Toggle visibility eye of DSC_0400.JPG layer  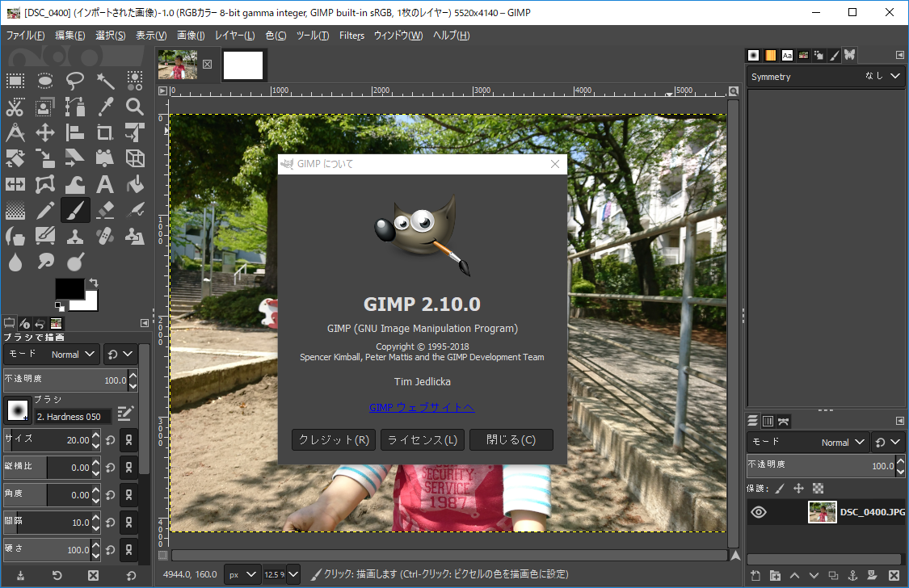point(758,512)
